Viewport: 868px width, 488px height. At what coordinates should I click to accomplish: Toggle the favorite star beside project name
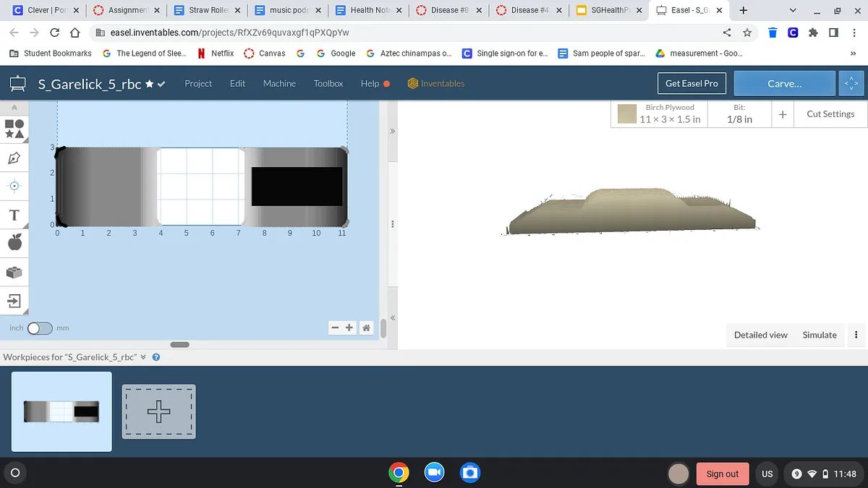click(149, 84)
